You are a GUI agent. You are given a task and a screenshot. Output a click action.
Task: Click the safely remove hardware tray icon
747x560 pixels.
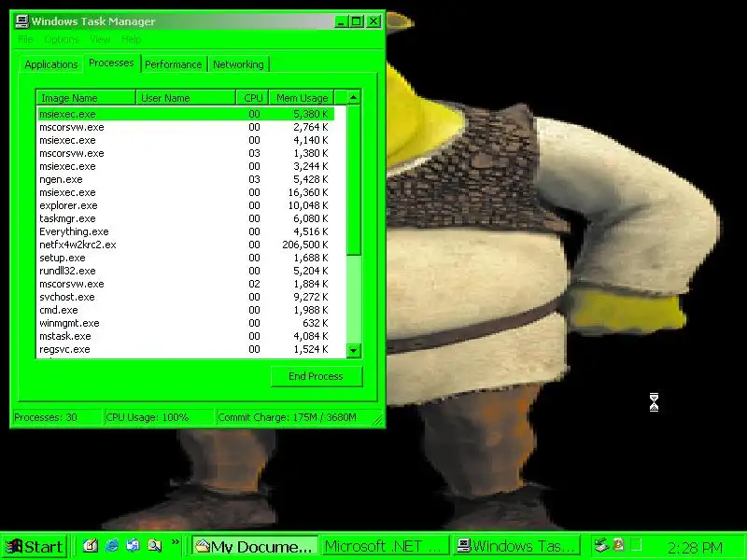(x=602, y=544)
